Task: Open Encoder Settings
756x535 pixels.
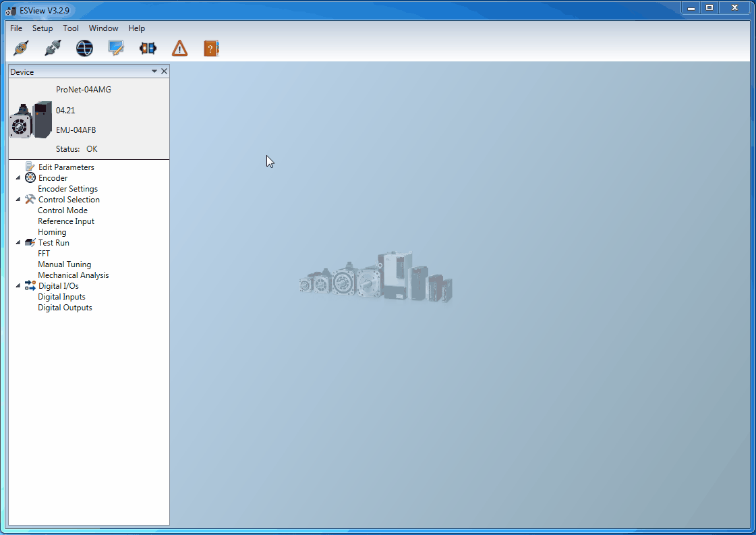Action: [67, 189]
